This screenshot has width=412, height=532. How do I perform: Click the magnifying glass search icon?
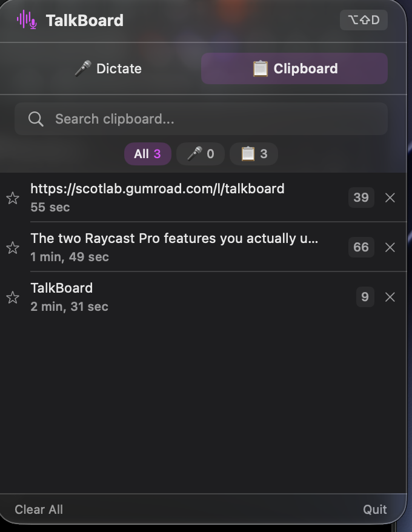tap(36, 119)
